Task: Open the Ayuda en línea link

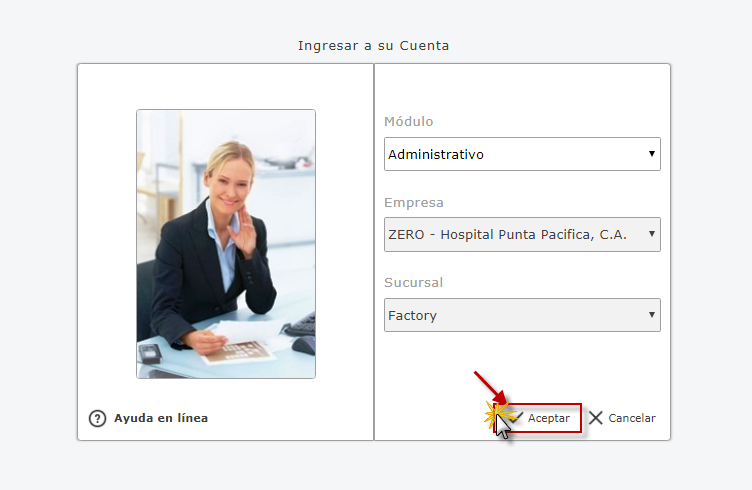Action: pyautogui.click(x=161, y=418)
